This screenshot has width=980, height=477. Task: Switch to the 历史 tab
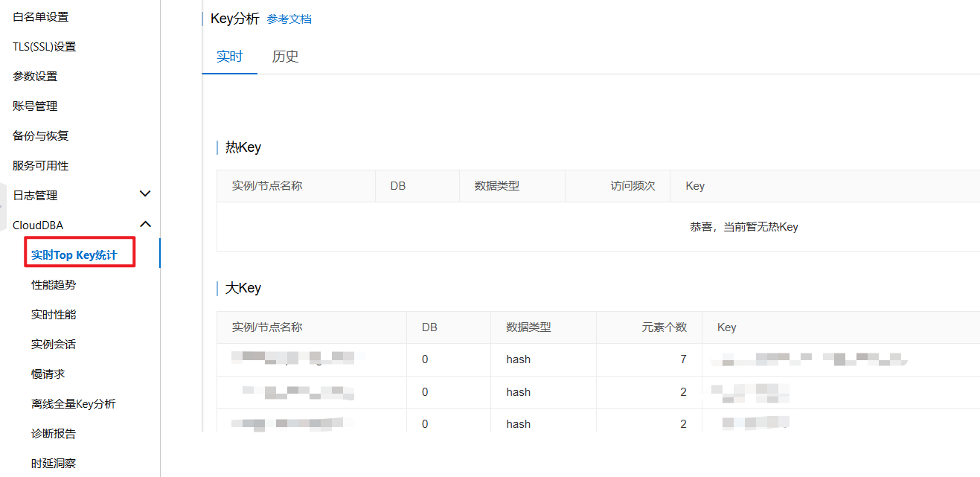[x=285, y=57]
